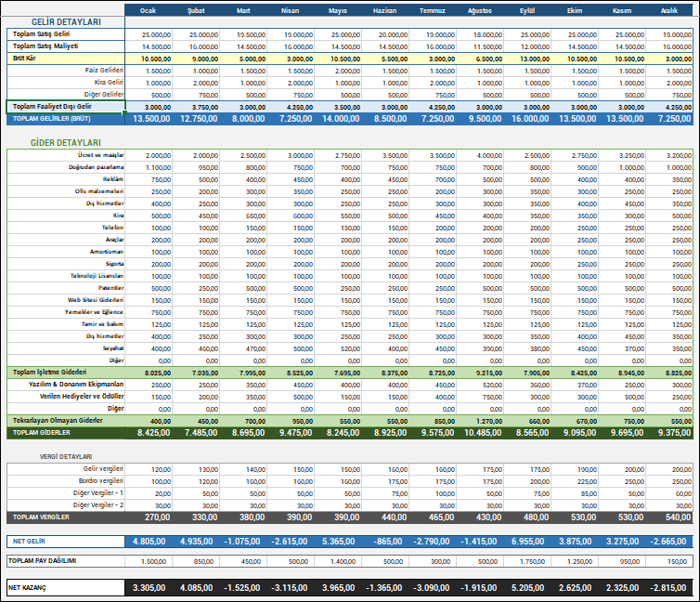Click Ağustos total expenses 10.485,00
The width and height of the screenshot is (700, 602).
click(x=483, y=432)
